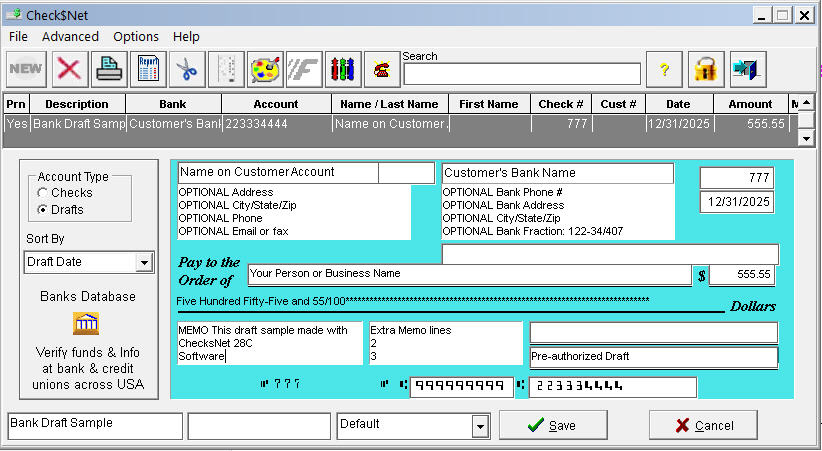Screen dimensions: 822x451
Task: Click the scissors cut icon
Action: pyautogui.click(x=186, y=69)
